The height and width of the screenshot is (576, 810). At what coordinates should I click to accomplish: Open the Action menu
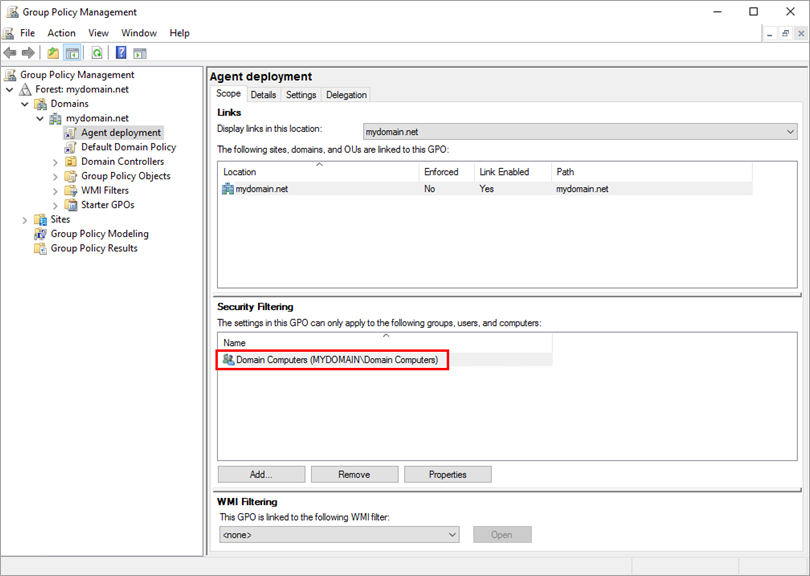coord(61,32)
